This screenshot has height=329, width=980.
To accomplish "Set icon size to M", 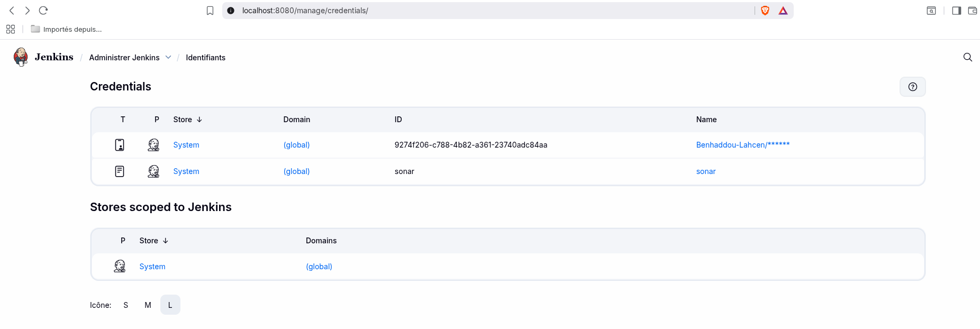I will (x=148, y=305).
